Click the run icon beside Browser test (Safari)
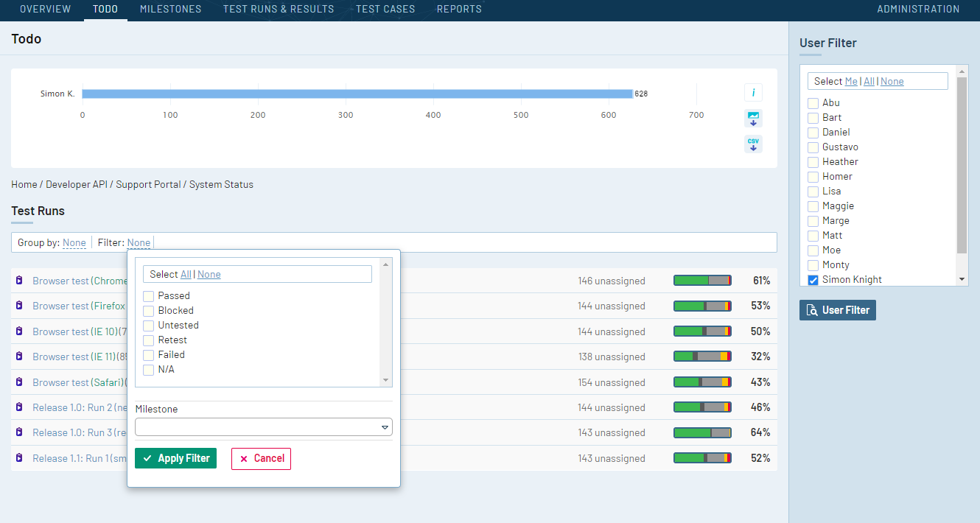Image resolution: width=980 pixels, height=523 pixels. tap(18, 382)
